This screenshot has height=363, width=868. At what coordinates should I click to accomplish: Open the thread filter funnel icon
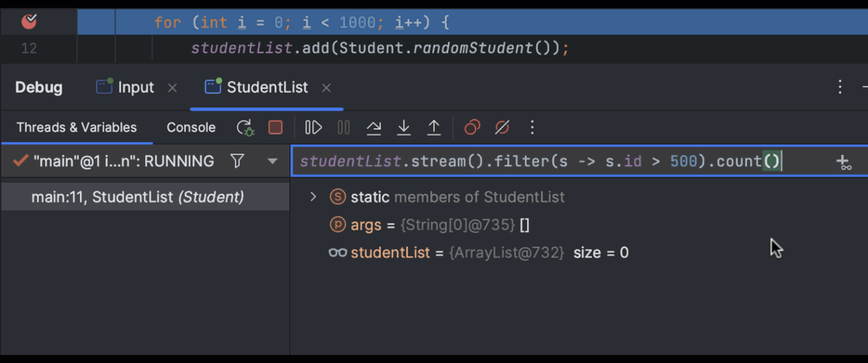(237, 161)
